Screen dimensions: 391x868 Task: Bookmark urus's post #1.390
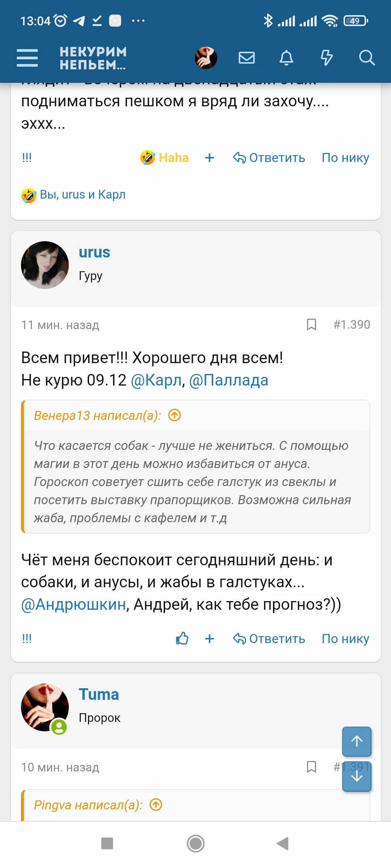[311, 325]
